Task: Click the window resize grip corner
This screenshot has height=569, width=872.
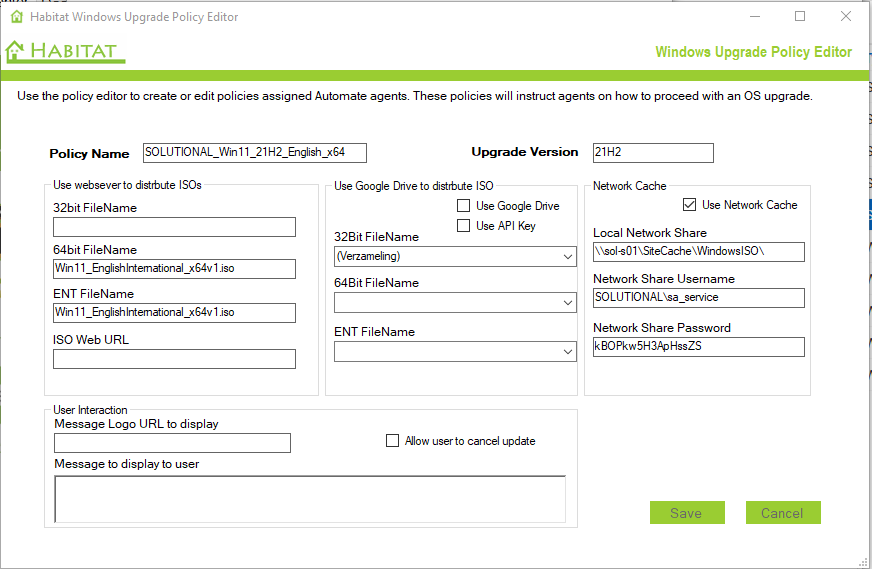Action: [863, 562]
